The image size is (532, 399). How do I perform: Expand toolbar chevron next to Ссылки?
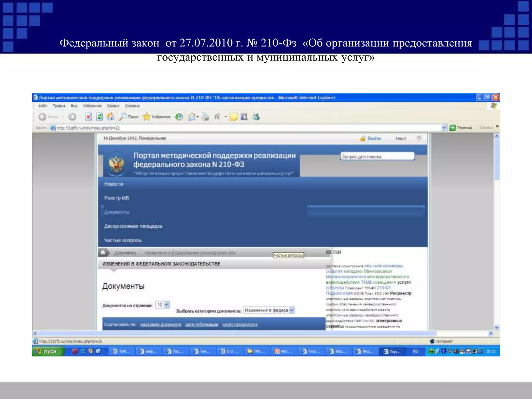(497, 126)
